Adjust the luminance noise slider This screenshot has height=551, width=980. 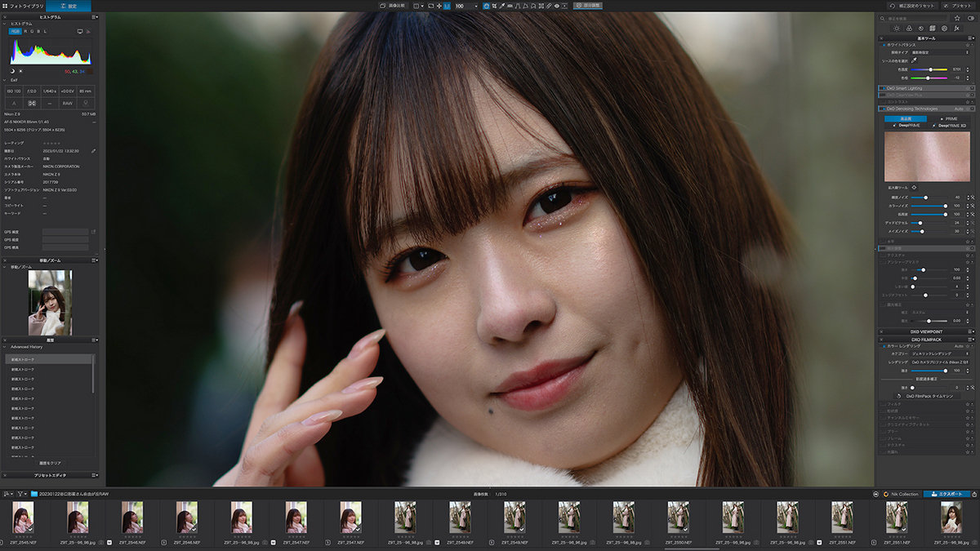[x=929, y=198]
